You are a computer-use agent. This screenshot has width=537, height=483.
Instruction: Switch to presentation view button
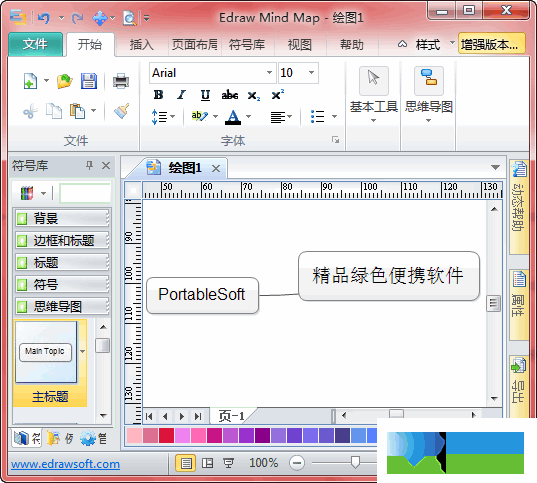coord(228,463)
